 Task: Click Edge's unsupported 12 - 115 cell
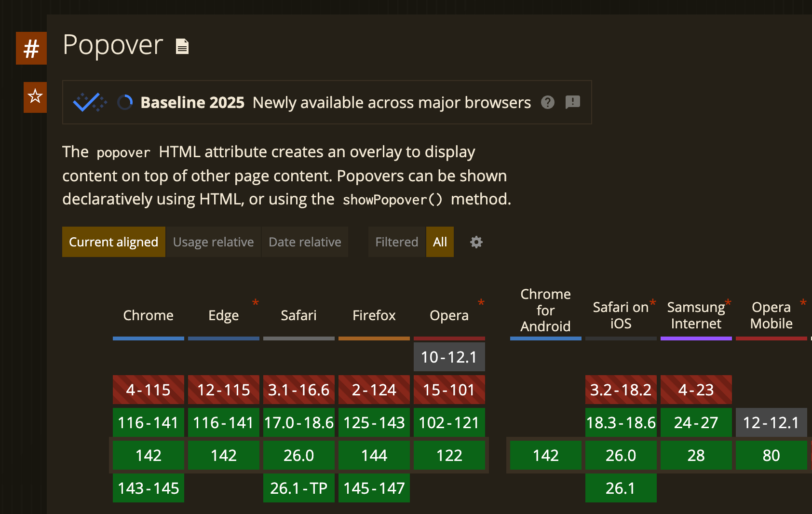pyautogui.click(x=223, y=389)
